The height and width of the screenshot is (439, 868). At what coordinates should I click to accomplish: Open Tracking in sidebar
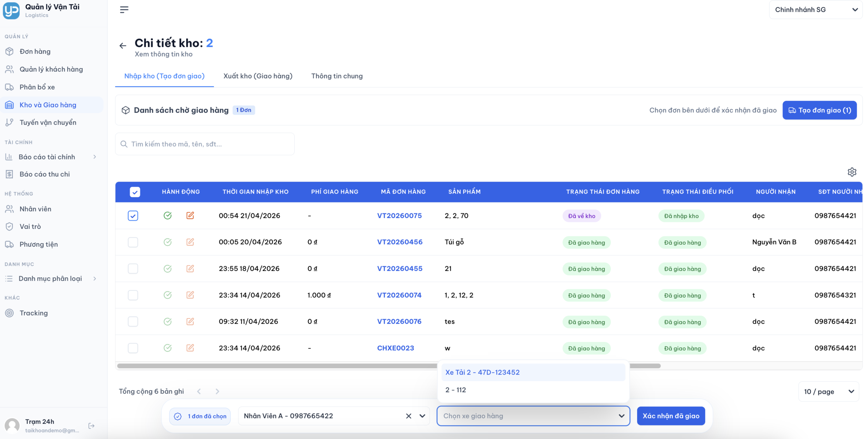pyautogui.click(x=51, y=313)
